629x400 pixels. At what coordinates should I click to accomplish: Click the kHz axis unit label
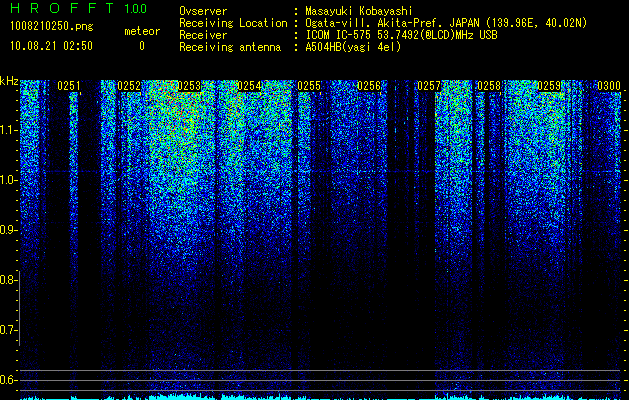[9, 81]
